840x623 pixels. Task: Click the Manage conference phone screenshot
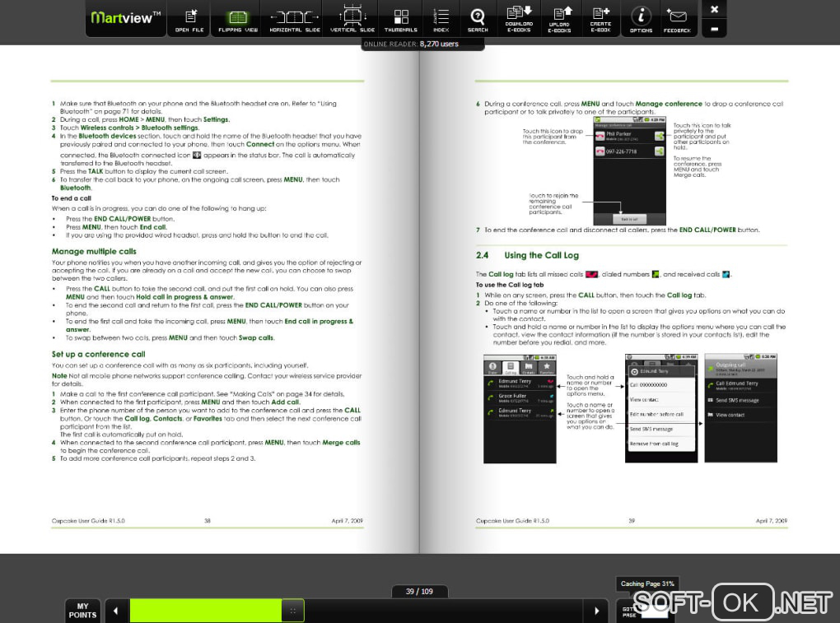(629, 171)
